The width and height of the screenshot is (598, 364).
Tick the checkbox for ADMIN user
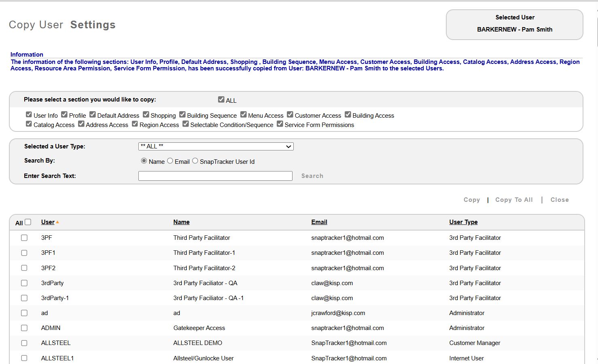(24, 328)
